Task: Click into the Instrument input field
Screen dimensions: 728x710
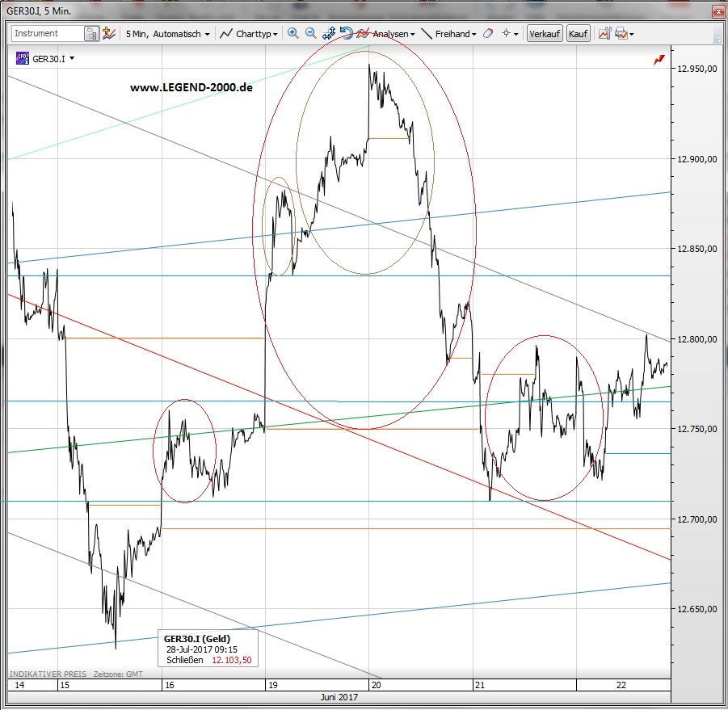Action: click(48, 34)
